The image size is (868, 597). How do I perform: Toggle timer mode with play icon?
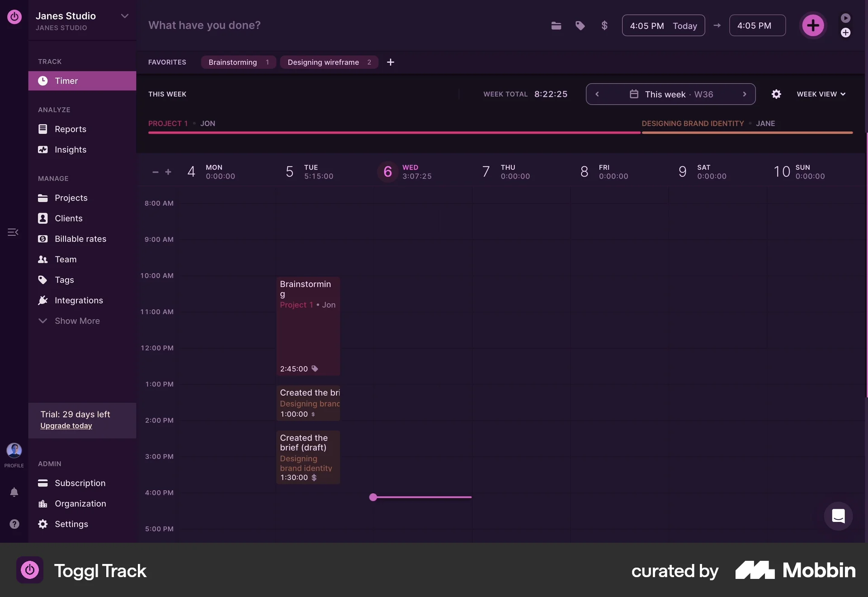[x=845, y=18]
